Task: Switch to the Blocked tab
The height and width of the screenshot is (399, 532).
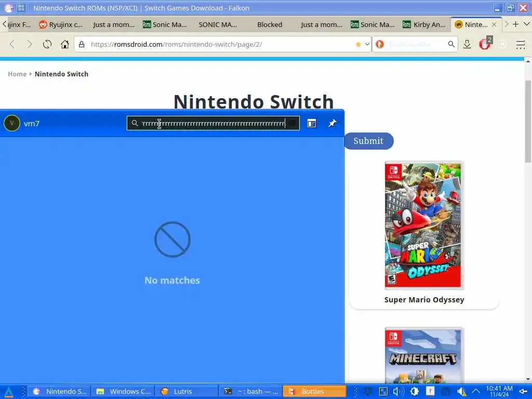Action: point(270,24)
